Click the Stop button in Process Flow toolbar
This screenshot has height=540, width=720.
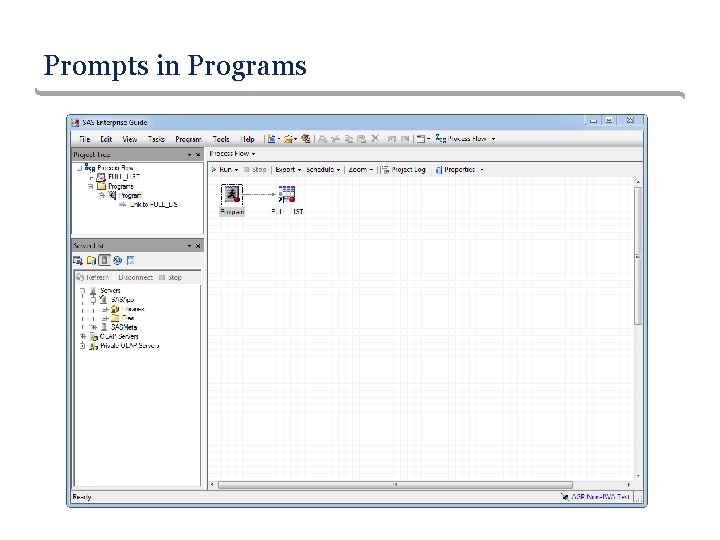tap(255, 169)
